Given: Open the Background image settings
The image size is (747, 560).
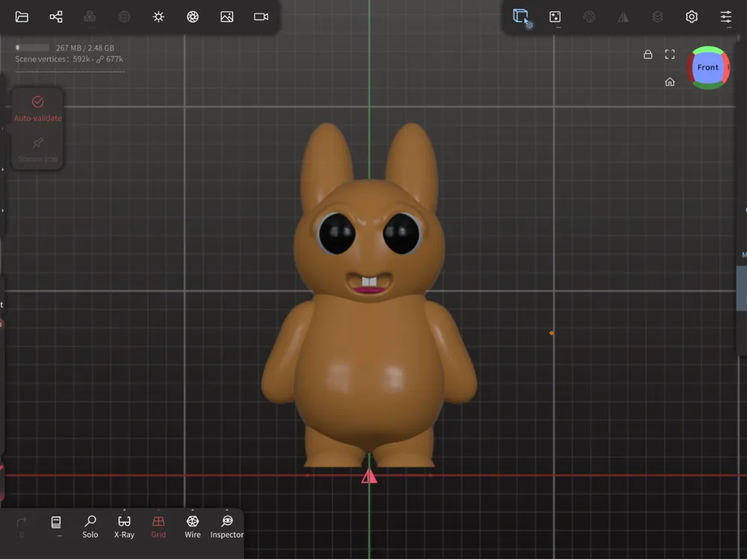Looking at the screenshot, I should [x=227, y=16].
